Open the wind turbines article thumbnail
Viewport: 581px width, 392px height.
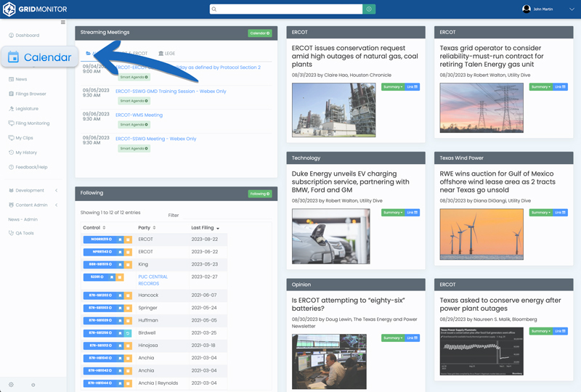(x=482, y=234)
